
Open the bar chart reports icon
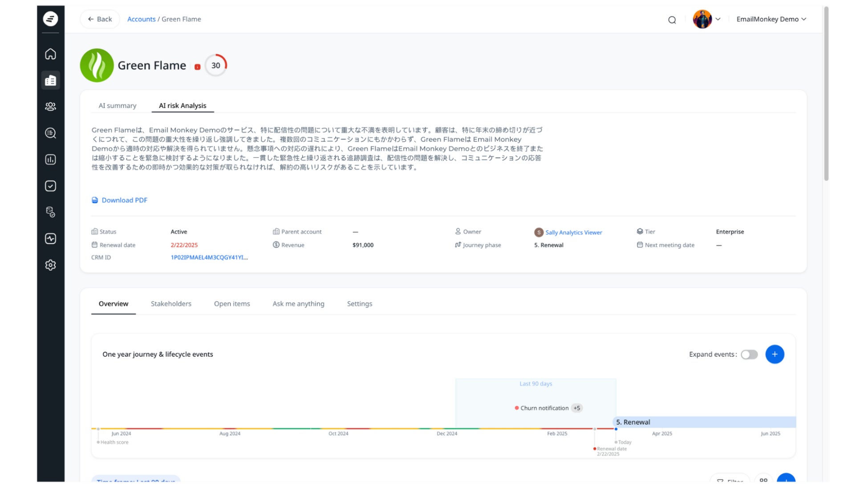point(50,160)
